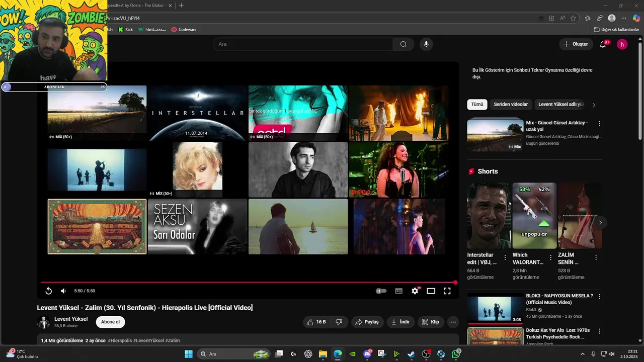The height and width of the screenshot is (362, 644).
Task: Open options for Dokuz Kat Yer Altı
Action: pyautogui.click(x=599, y=331)
